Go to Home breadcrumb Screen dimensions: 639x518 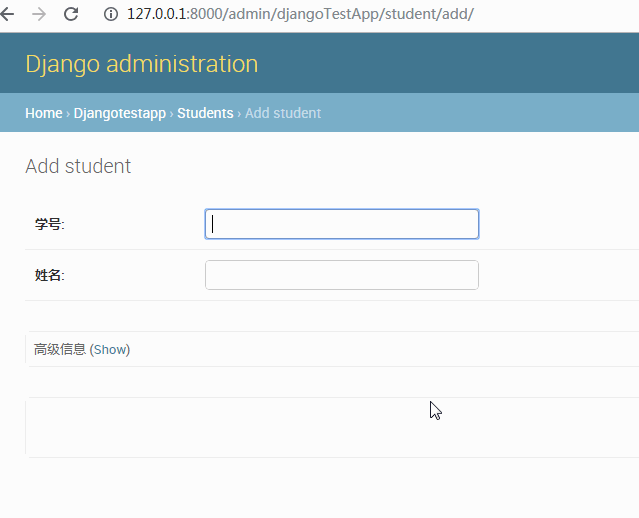pyautogui.click(x=44, y=113)
